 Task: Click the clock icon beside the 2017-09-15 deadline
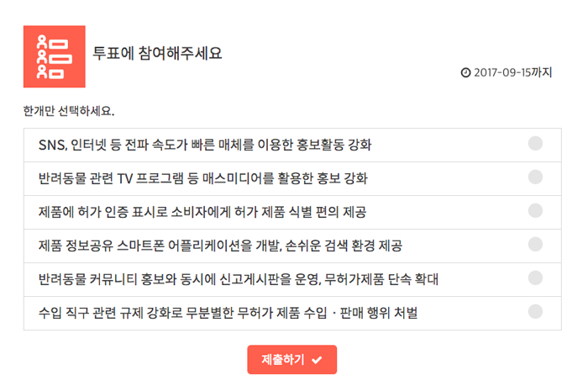point(465,72)
